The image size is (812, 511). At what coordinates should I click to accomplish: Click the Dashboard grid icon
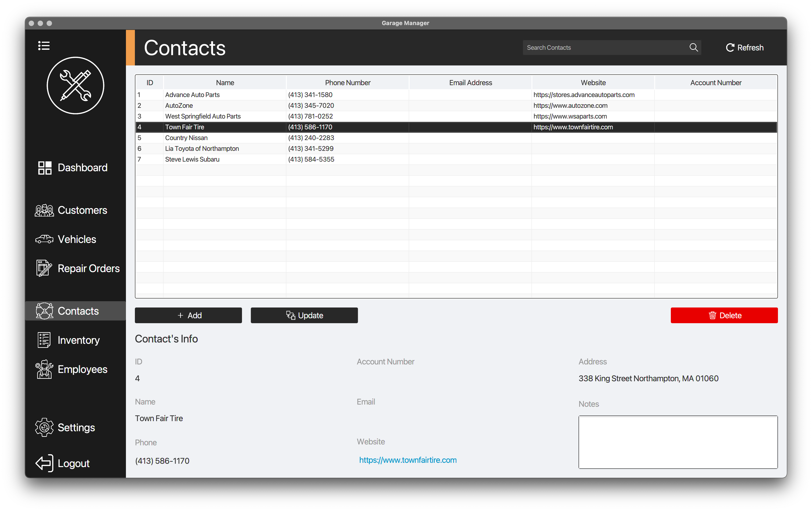[x=45, y=168]
